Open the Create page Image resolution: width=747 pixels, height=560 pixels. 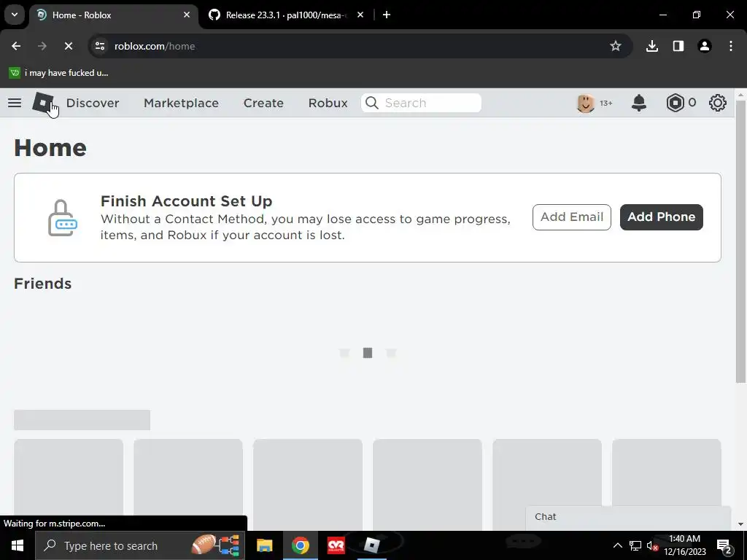263,103
